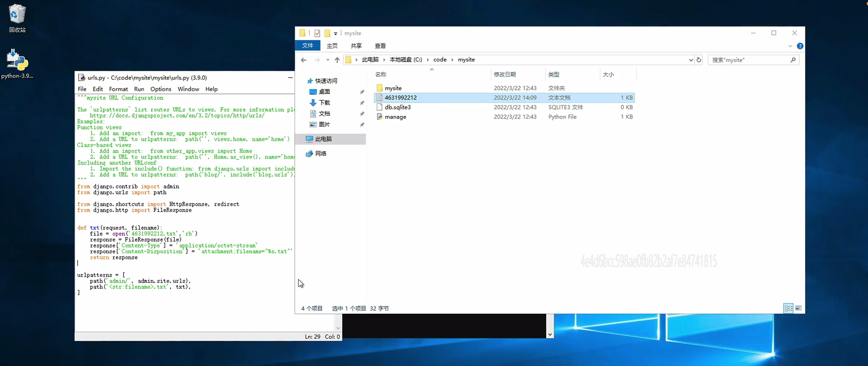Open the Recycle Bin desktop icon
868x366 pixels.
click(x=17, y=18)
